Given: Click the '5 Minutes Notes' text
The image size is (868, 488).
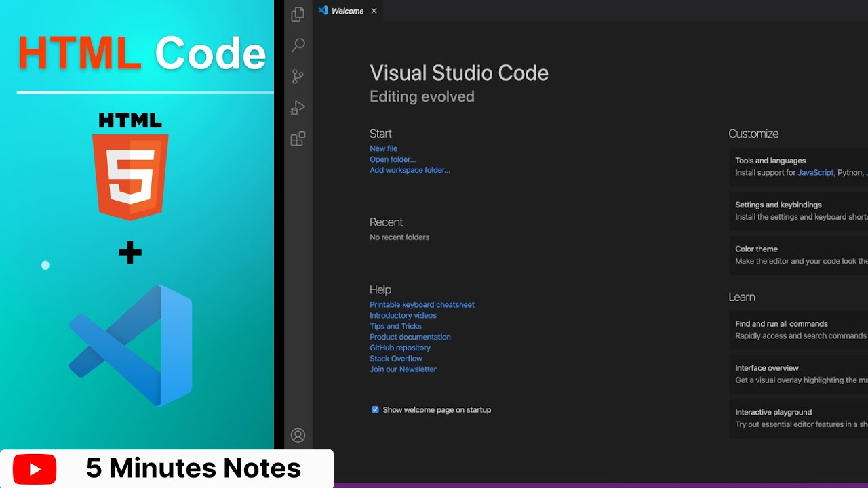Looking at the screenshot, I should coord(193,468).
